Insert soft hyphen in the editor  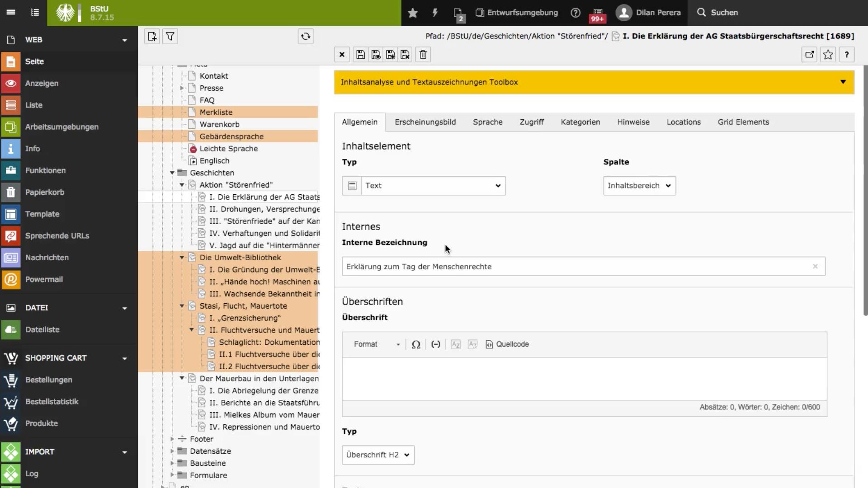point(435,344)
